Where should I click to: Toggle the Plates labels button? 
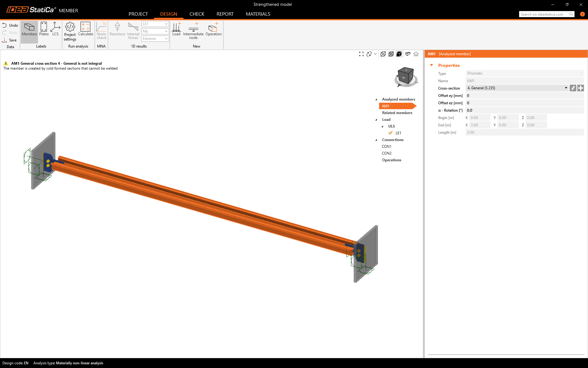[44, 29]
